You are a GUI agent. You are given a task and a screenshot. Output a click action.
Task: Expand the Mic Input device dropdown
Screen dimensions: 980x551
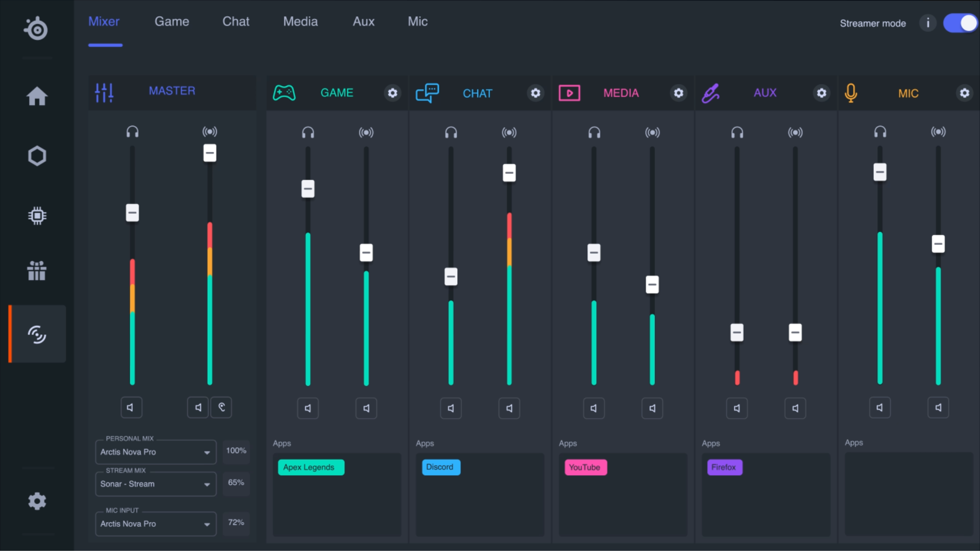pyautogui.click(x=155, y=524)
